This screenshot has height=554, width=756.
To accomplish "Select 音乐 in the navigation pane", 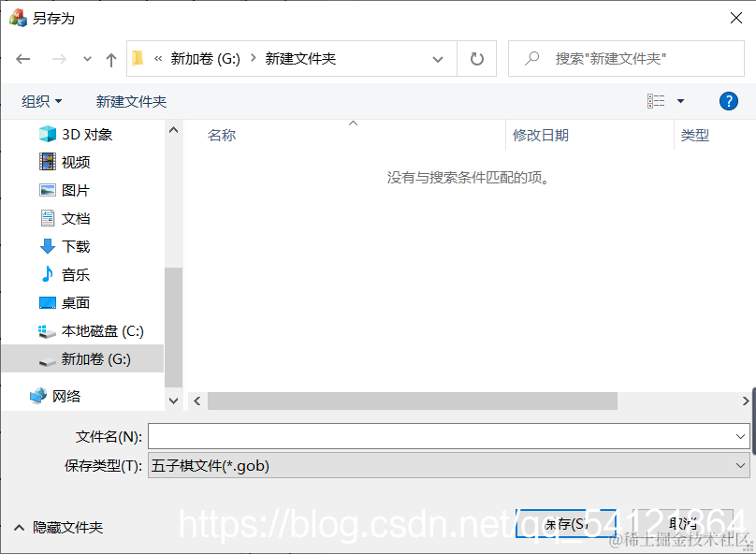I will pos(76,275).
